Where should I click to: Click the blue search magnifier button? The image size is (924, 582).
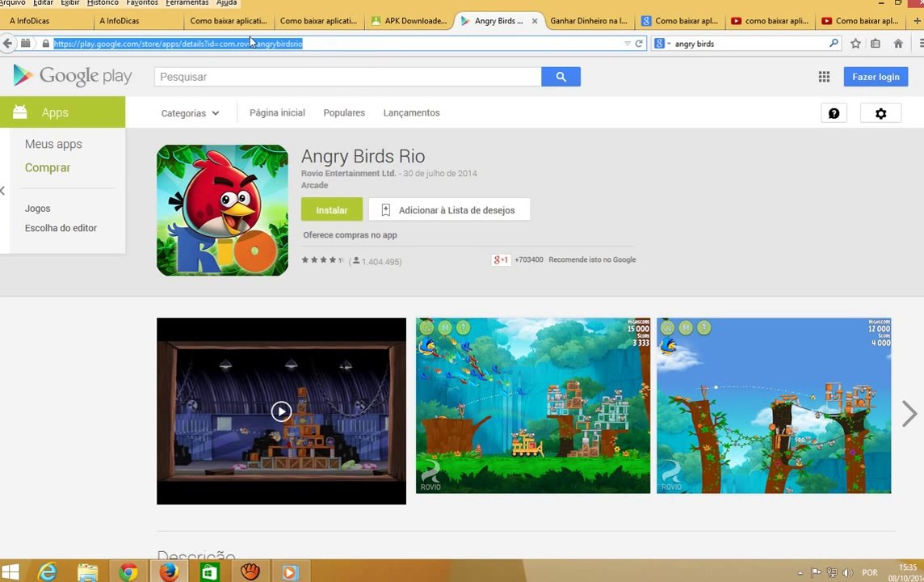pyautogui.click(x=561, y=77)
